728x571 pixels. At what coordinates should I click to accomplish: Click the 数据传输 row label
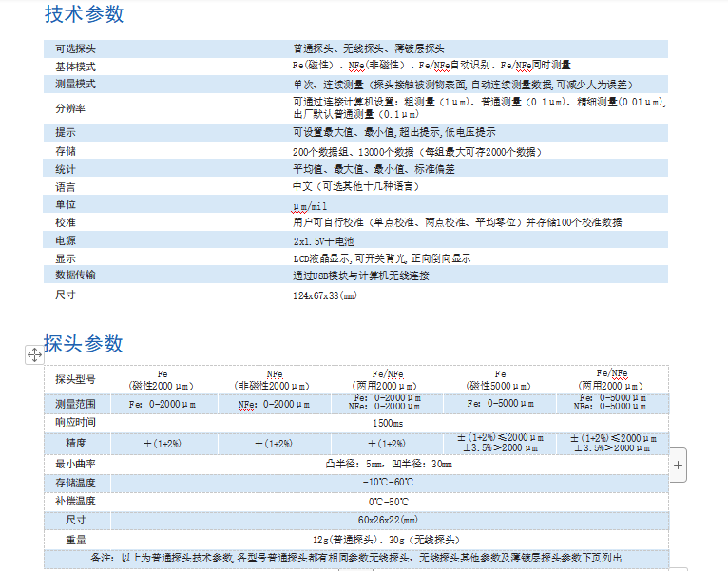tap(75, 275)
